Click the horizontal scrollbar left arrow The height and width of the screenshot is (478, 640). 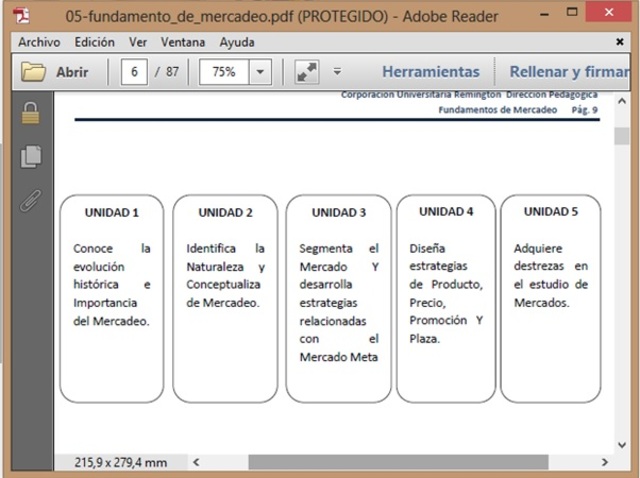(x=196, y=462)
